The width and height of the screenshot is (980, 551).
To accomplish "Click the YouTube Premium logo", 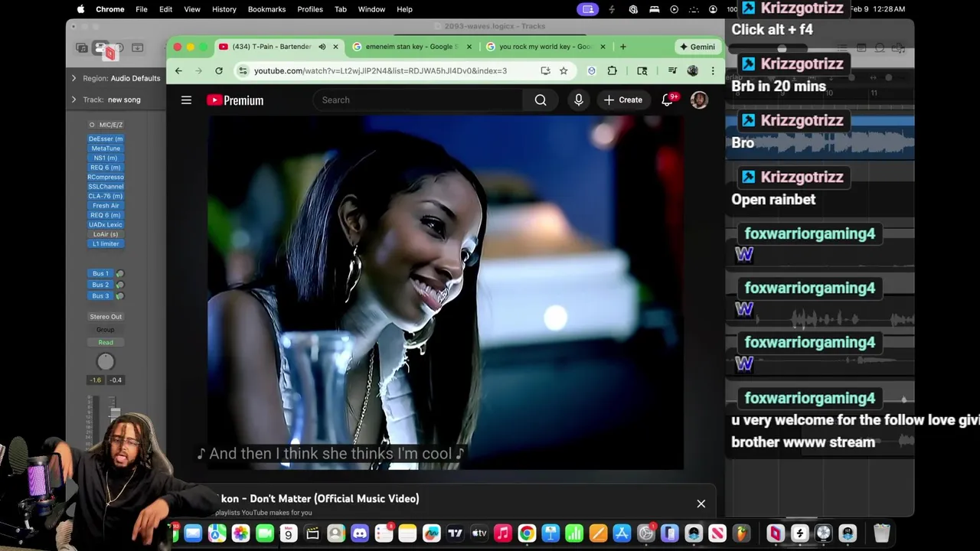I will [235, 100].
